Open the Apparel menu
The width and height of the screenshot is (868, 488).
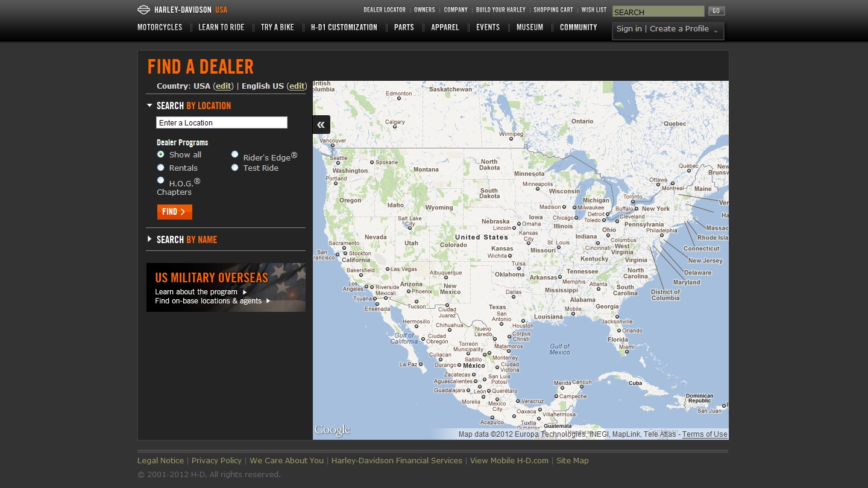coord(445,27)
